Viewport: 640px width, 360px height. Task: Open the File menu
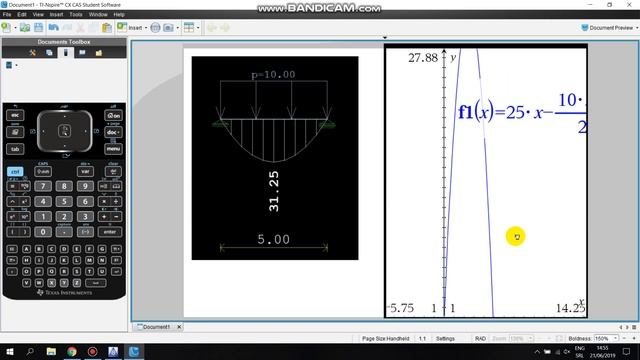[x=7, y=14]
